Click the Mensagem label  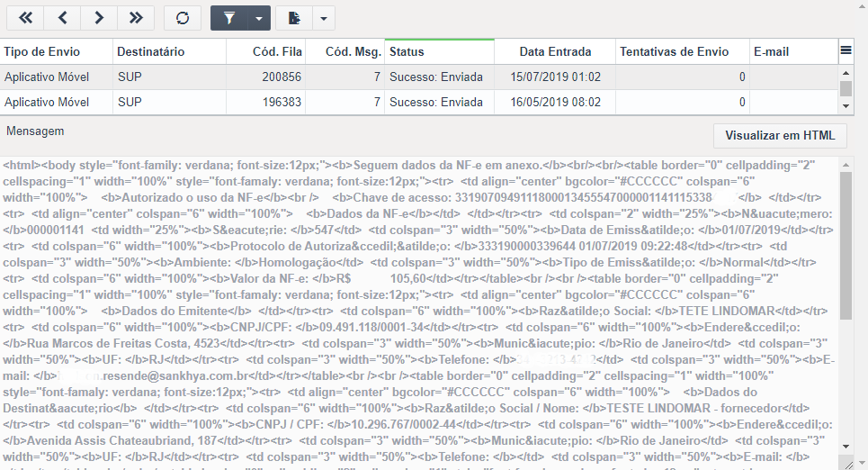(x=35, y=131)
